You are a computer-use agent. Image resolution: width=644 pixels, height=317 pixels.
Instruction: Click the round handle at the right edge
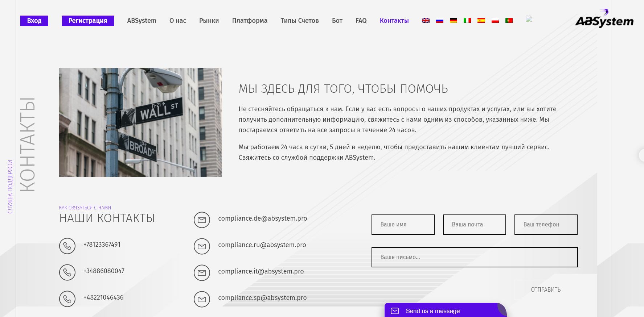tap(641, 155)
